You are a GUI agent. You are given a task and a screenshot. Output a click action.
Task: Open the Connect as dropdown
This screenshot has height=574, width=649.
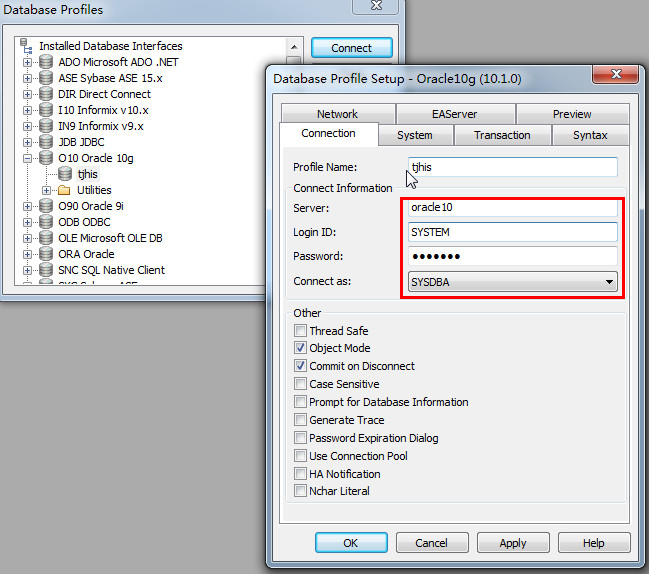[512, 282]
